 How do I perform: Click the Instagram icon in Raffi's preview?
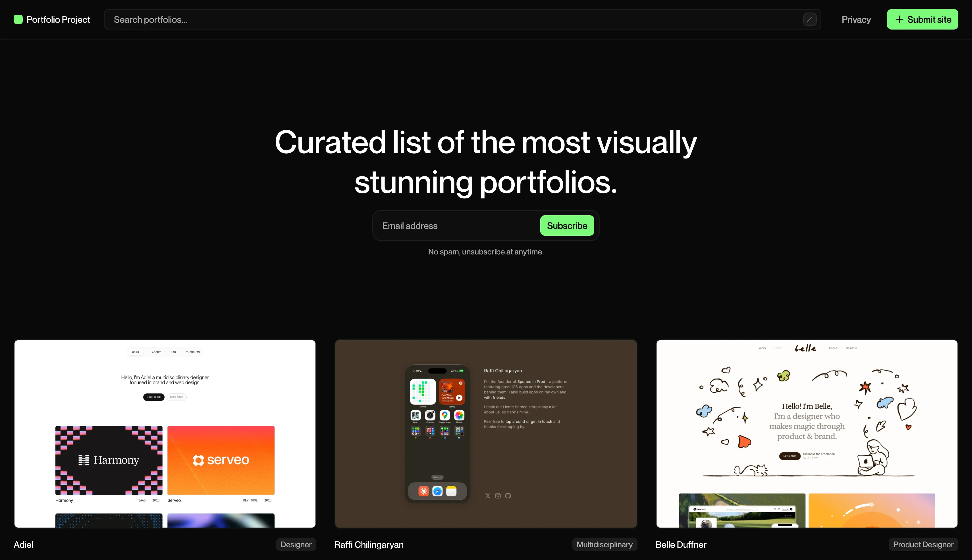click(498, 496)
